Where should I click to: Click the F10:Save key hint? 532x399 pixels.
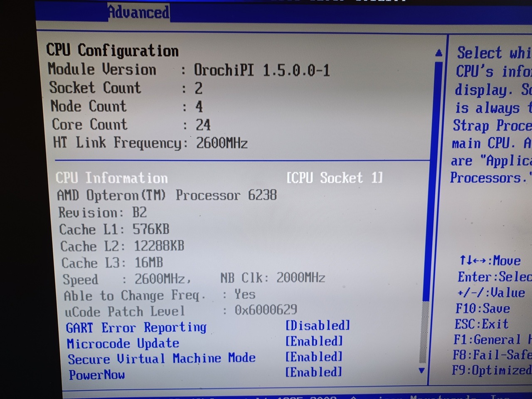[x=483, y=308]
